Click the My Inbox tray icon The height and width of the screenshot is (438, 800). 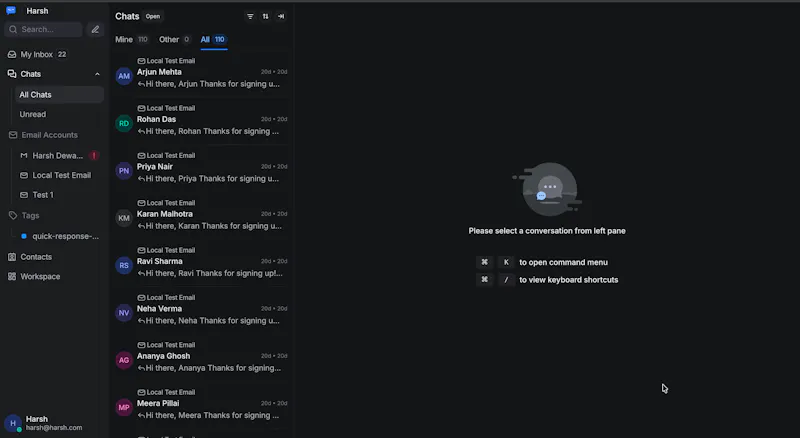(x=12, y=54)
